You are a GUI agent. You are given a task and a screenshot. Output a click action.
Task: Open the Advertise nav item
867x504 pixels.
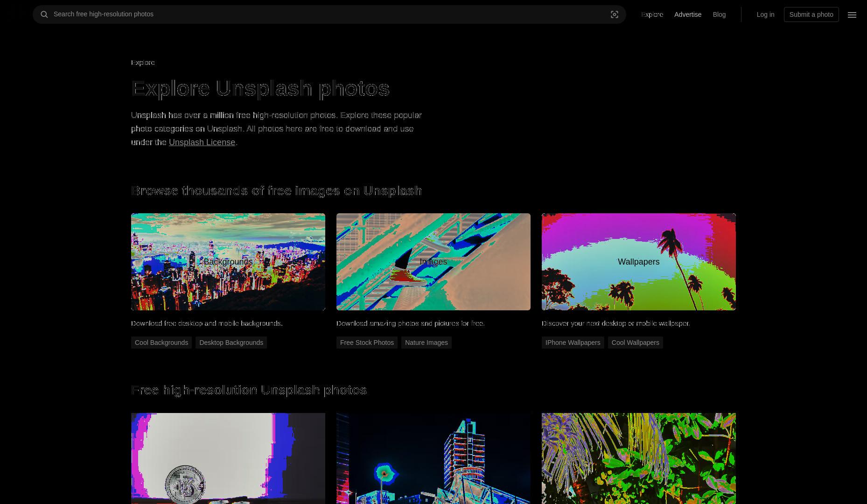coord(688,14)
